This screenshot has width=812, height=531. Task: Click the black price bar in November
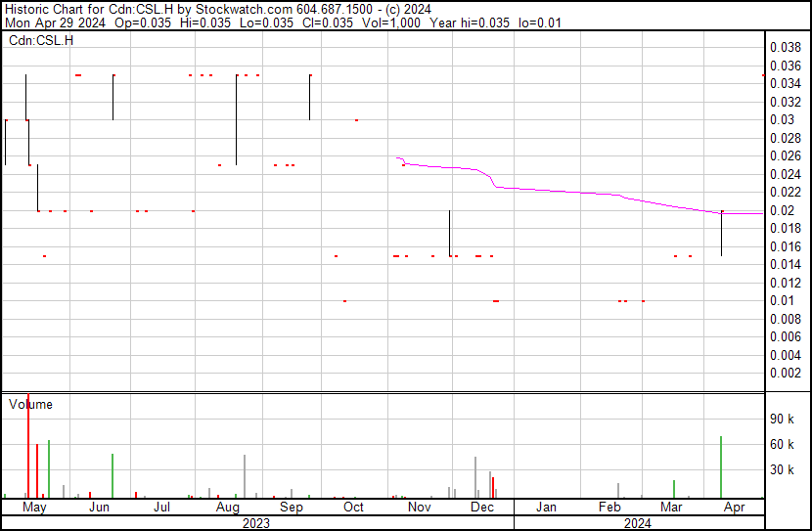449,234
